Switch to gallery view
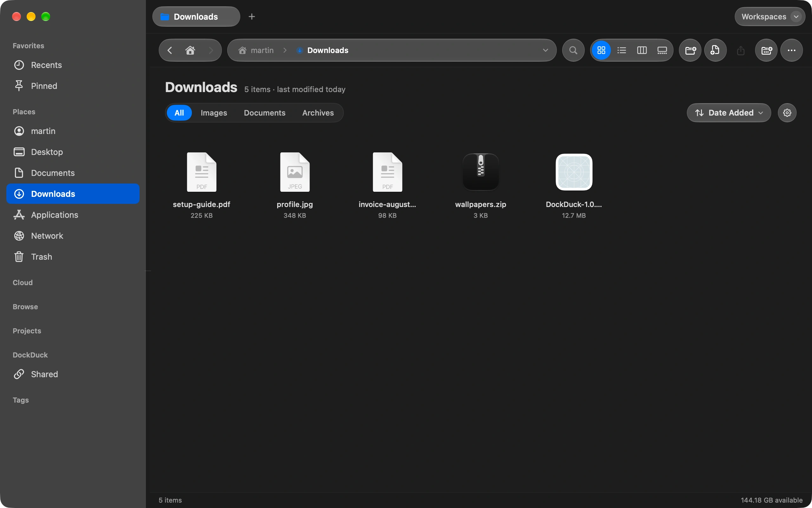 point(662,50)
